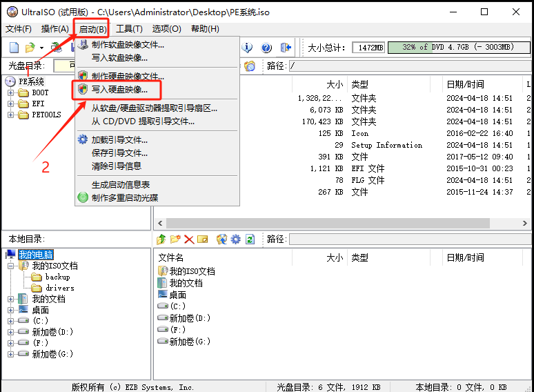
Task: Click the PE系统 disc icon in tree
Action: tap(10, 81)
